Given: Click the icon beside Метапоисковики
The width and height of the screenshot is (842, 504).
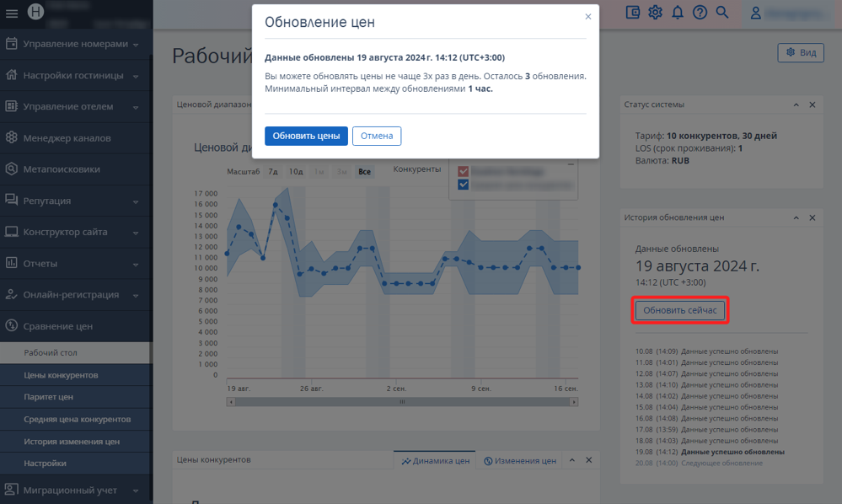Looking at the screenshot, I should click(x=11, y=169).
